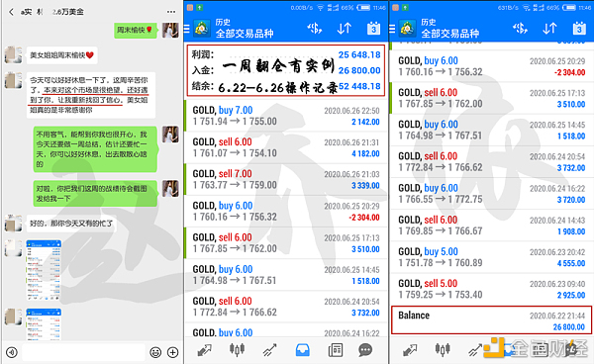Tap the balance total 52 448.18

pos(359,86)
